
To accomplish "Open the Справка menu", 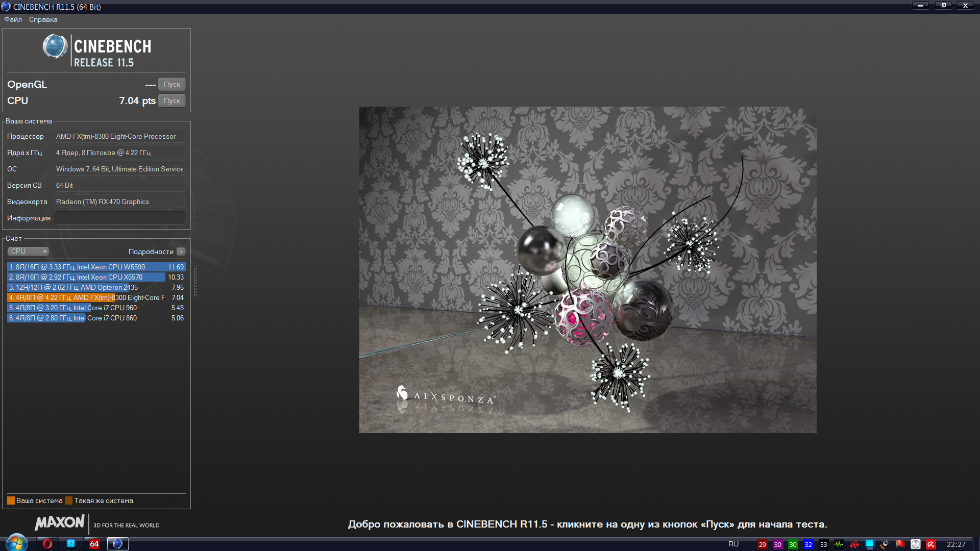I will pyautogui.click(x=43, y=19).
